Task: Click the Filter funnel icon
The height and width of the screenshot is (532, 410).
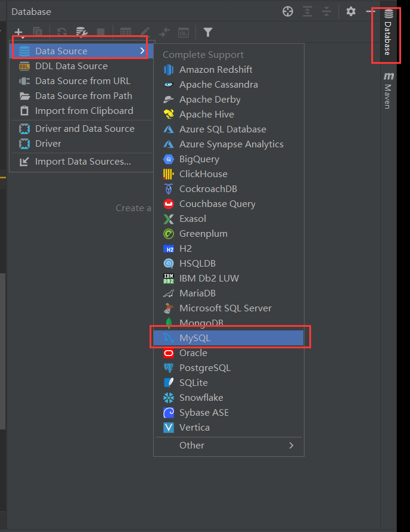Action: [x=208, y=32]
